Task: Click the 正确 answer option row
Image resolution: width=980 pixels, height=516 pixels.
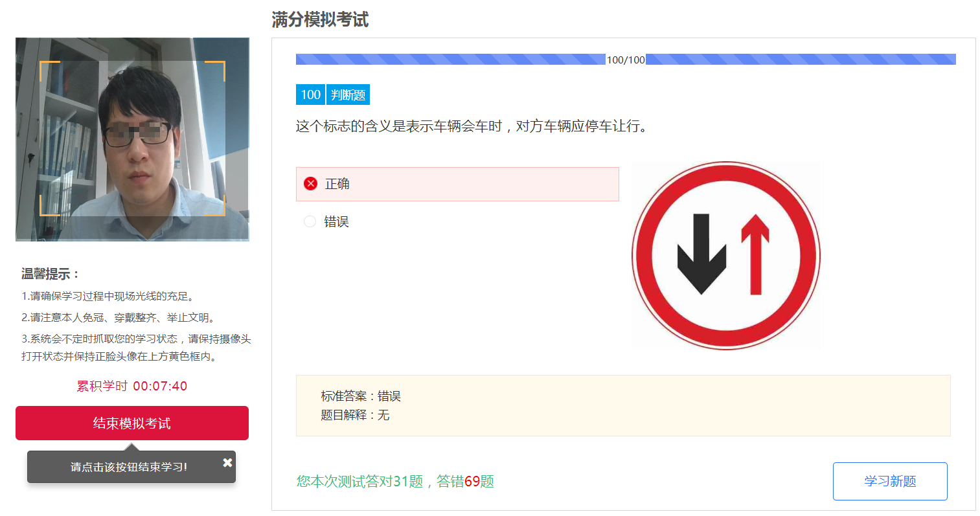Action: pyautogui.click(x=457, y=185)
